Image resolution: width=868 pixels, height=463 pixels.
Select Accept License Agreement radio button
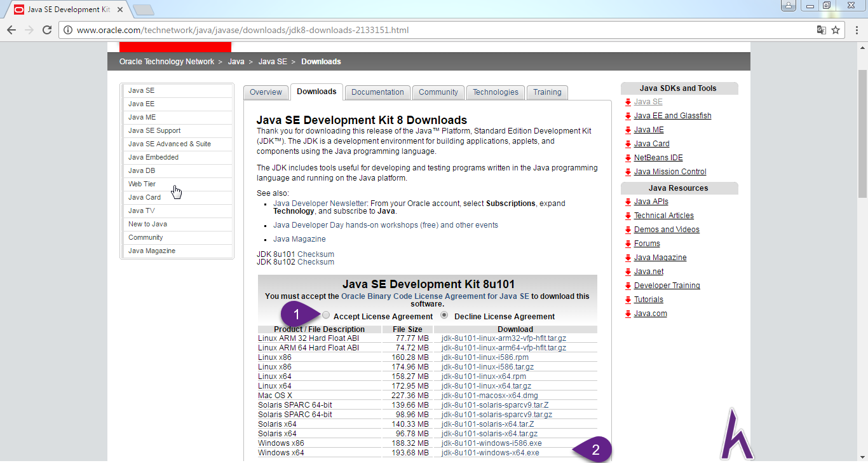tap(326, 315)
